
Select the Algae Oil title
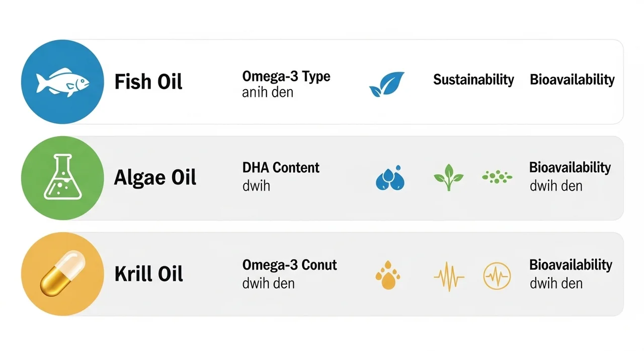(x=155, y=178)
